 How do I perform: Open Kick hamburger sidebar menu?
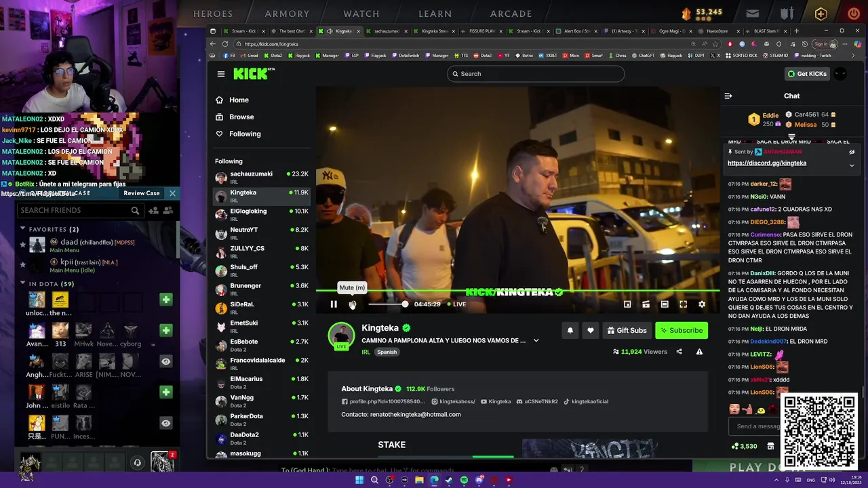click(221, 74)
